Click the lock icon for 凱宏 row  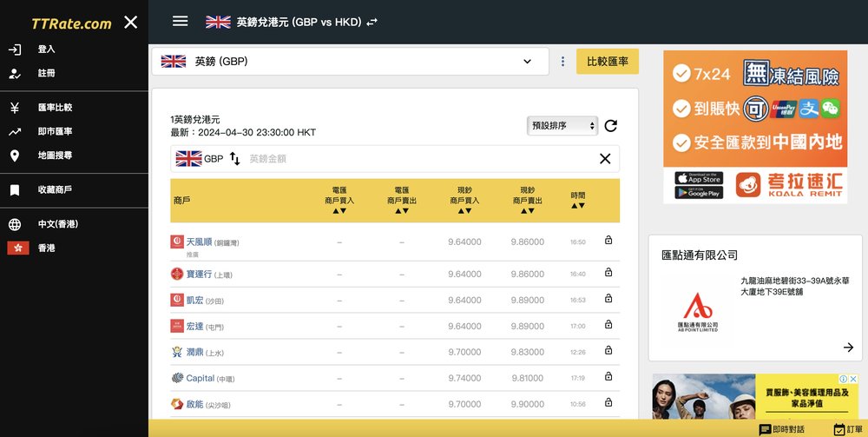[608, 299]
